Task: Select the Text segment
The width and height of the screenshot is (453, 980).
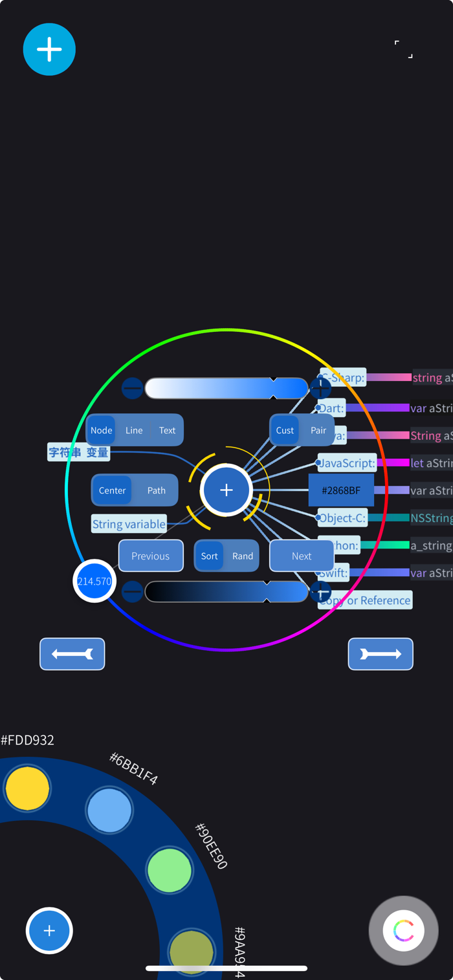Action: tap(167, 430)
